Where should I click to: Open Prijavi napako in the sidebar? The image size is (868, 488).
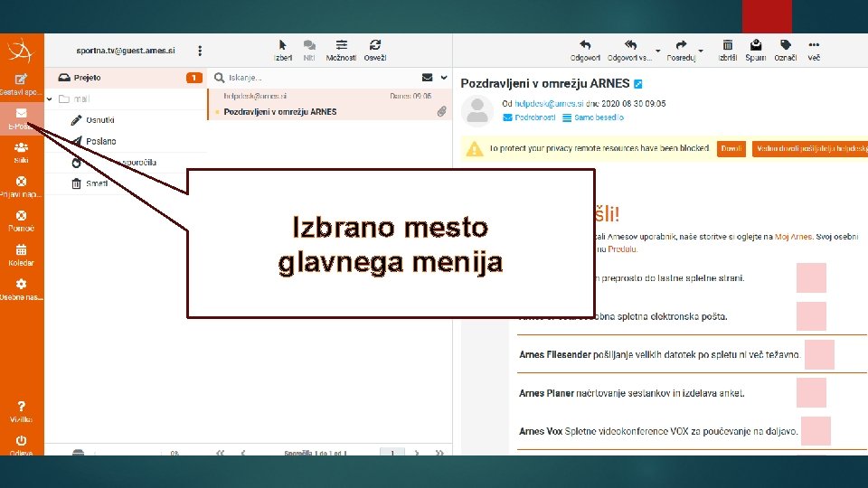pos(21,187)
